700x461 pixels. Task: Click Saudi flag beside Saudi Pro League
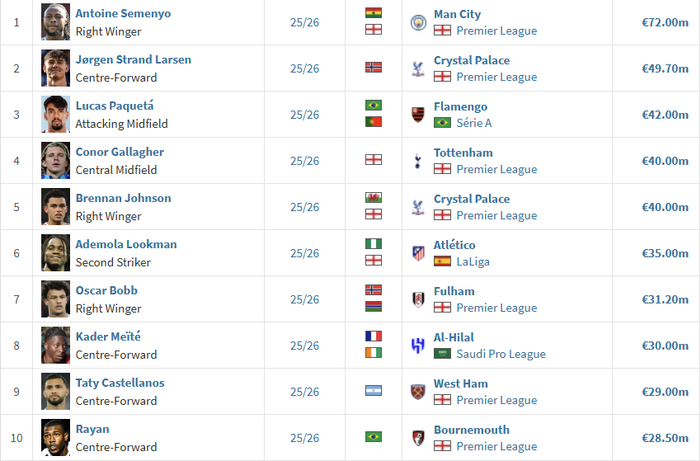(442, 354)
